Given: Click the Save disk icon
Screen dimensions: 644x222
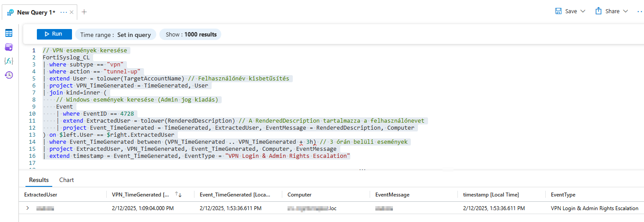Looking at the screenshot, I should [558, 11].
